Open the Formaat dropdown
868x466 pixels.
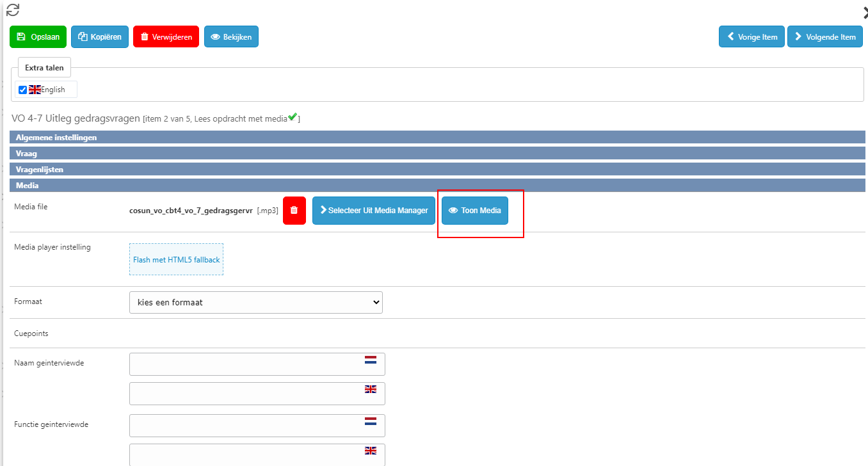coord(255,302)
